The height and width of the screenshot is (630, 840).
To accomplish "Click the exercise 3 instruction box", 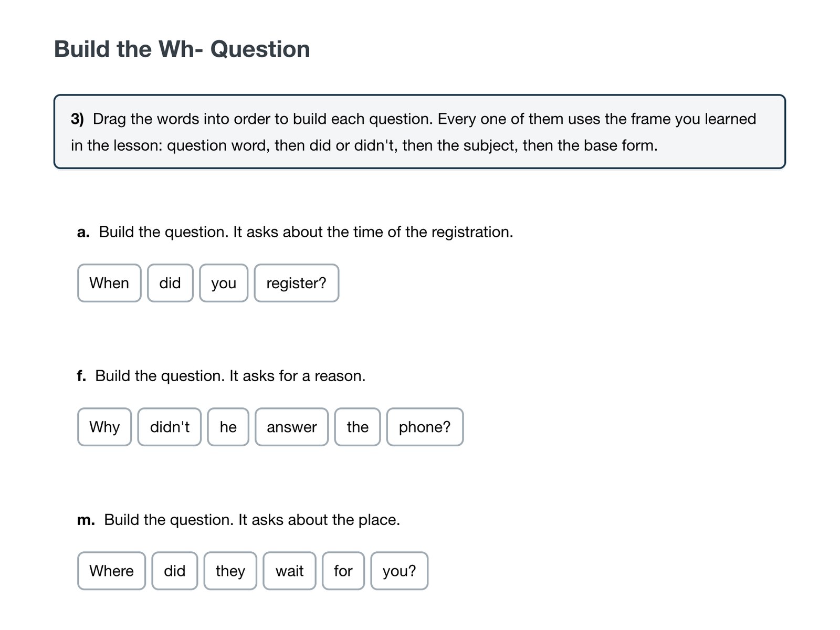I will pos(419,132).
